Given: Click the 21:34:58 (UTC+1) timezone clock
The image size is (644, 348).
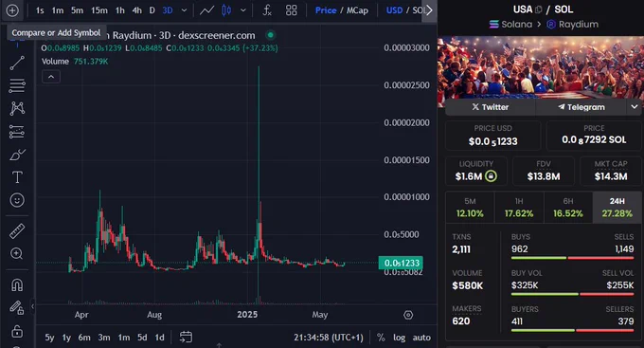Looking at the screenshot, I should coord(329,338).
